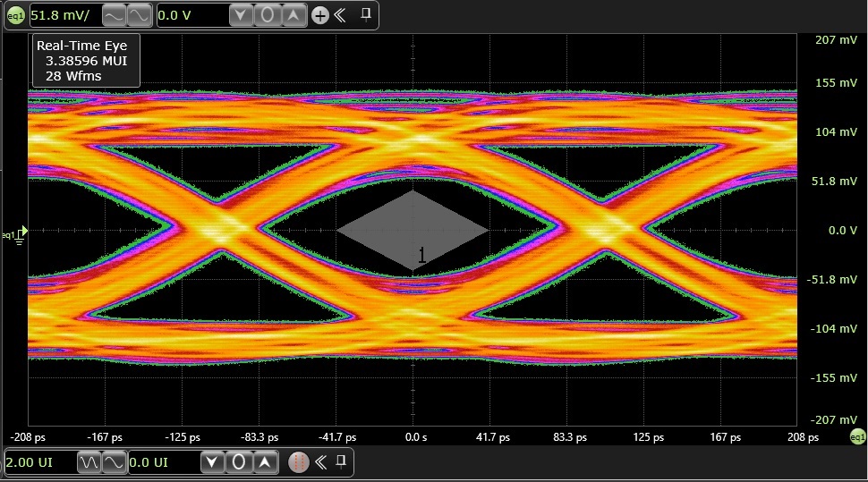This screenshot has width=868, height=482.
Task: Collapse the bottom horizontal toolbar with chevrons
Action: click(320, 462)
